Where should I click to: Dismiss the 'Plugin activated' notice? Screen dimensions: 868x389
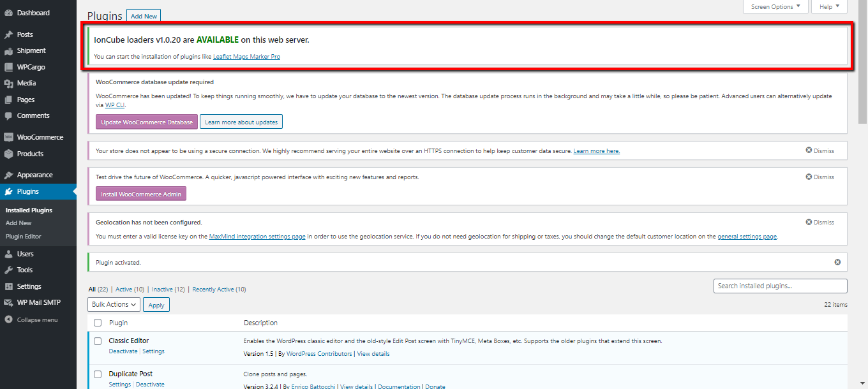pyautogui.click(x=837, y=262)
